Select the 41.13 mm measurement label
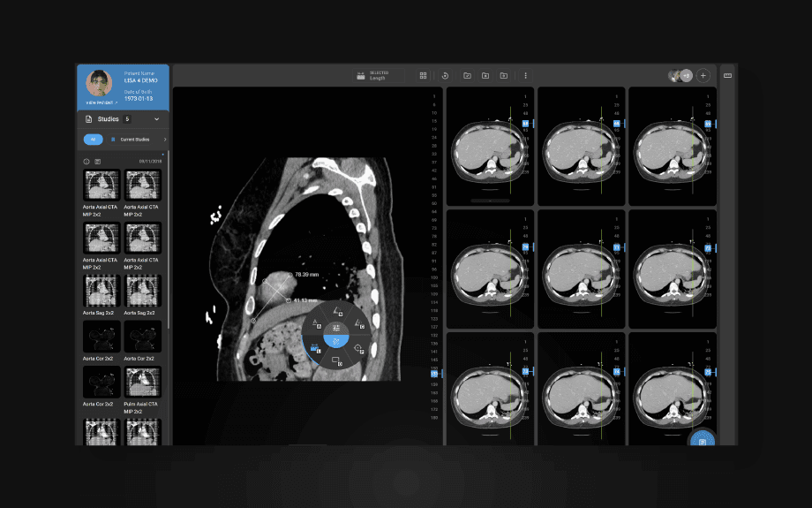The image size is (812, 508). (305, 300)
